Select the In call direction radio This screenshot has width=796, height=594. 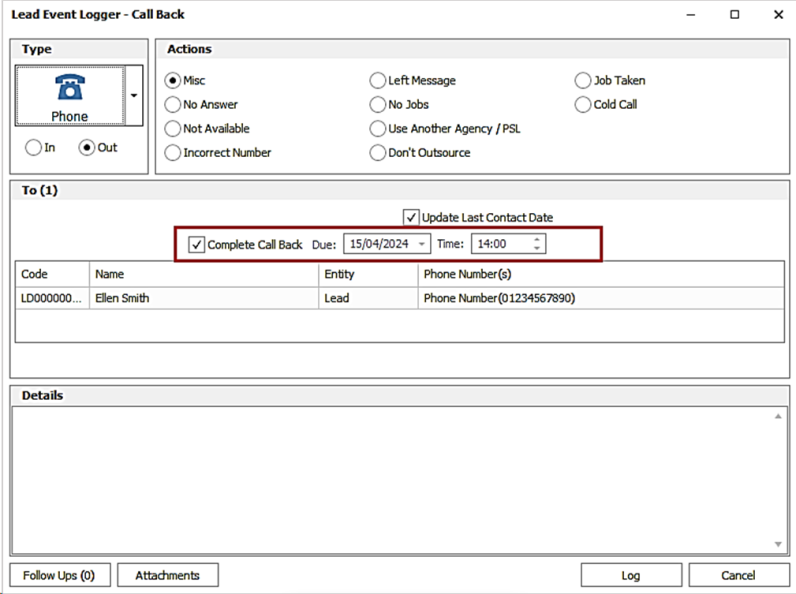coord(35,147)
